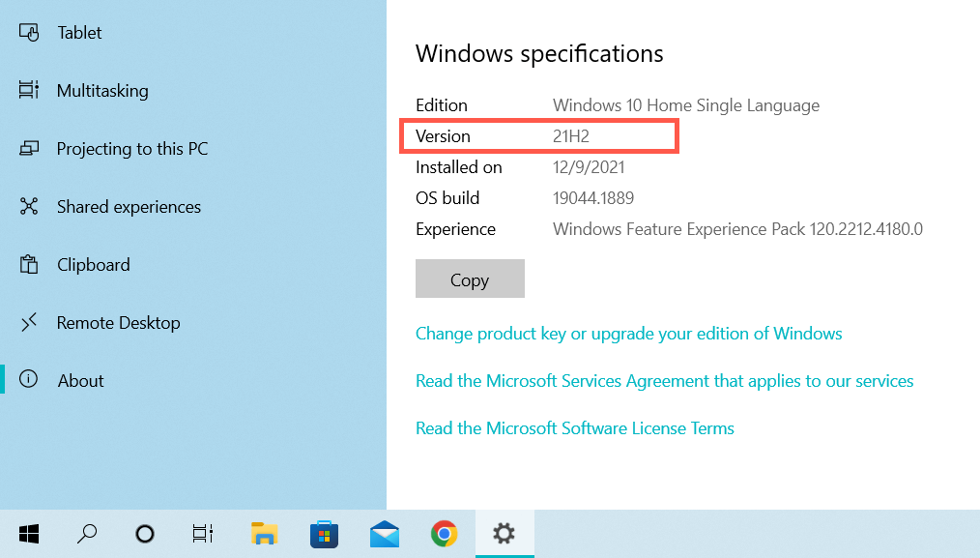Read the Microsoft Services Agreement link

(x=664, y=381)
